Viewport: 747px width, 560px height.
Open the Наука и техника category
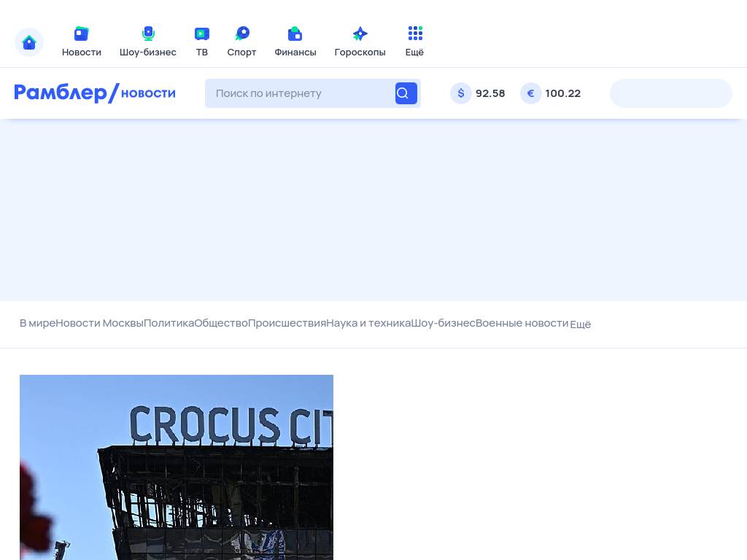[x=368, y=323]
